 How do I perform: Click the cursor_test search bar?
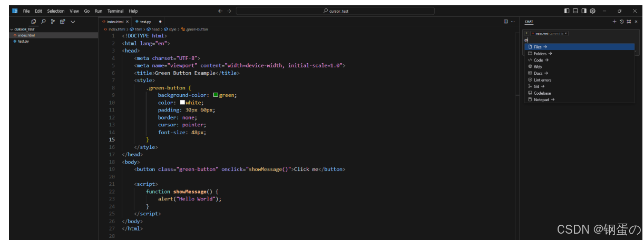(335, 11)
